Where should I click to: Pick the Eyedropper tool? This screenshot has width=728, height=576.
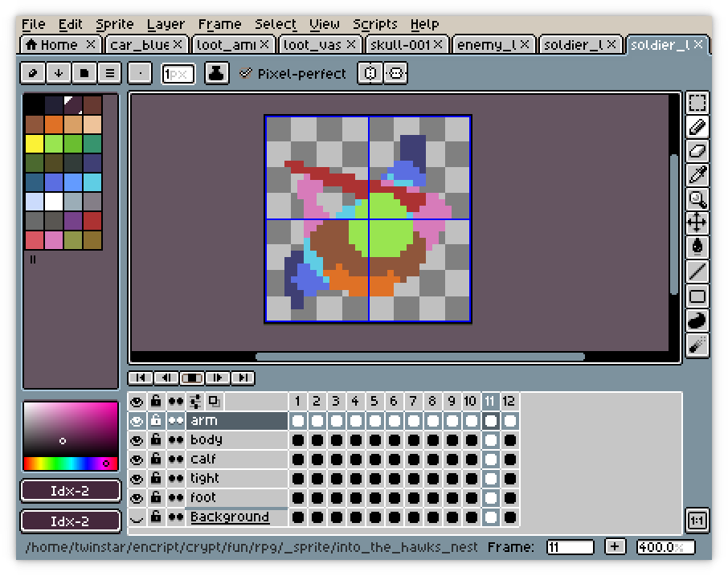[x=697, y=175]
